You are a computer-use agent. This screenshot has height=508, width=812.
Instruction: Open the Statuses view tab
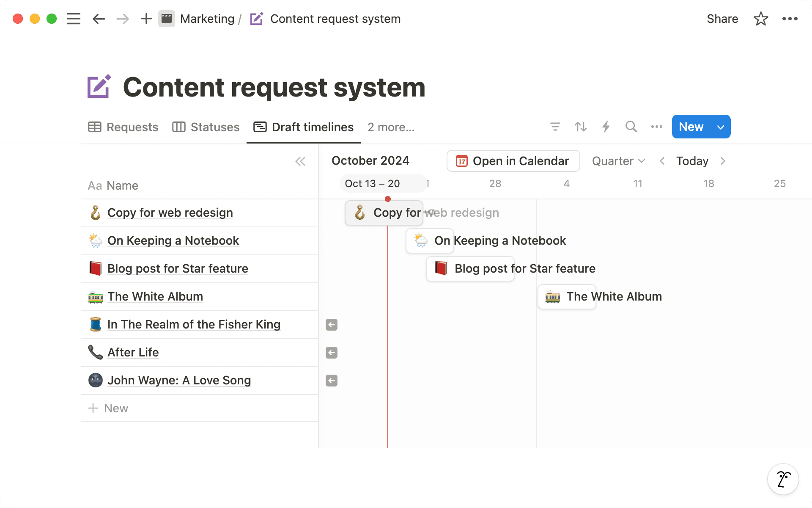pos(206,127)
